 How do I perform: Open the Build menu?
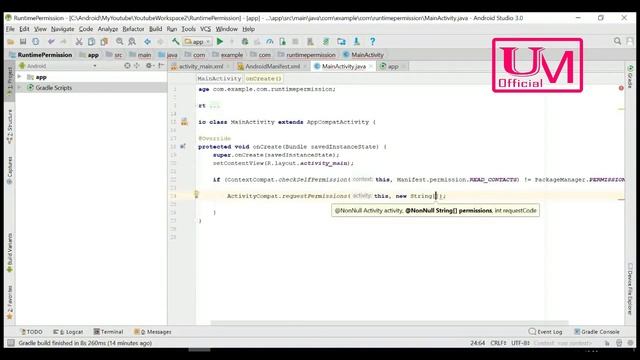point(155,29)
